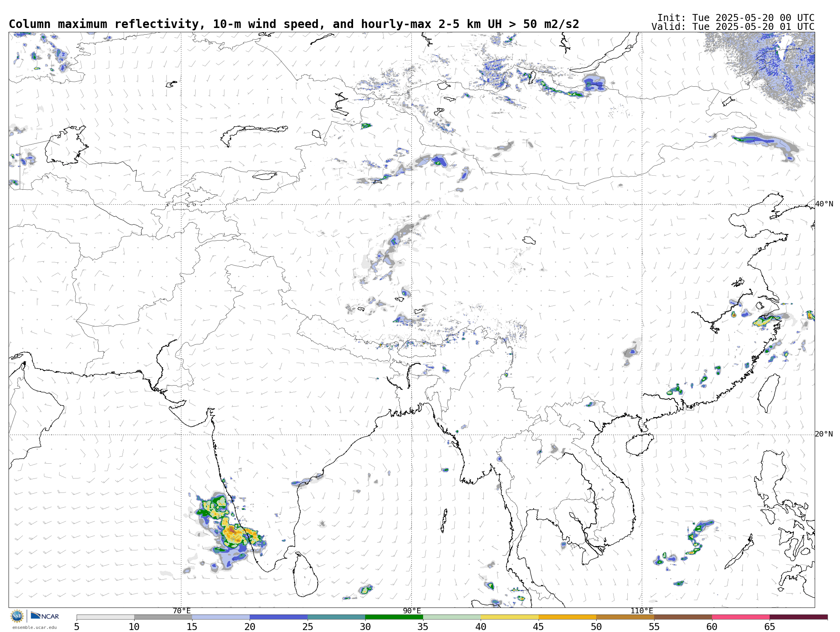
Task: Click the colorbar tick label '50'
Action: click(x=596, y=627)
